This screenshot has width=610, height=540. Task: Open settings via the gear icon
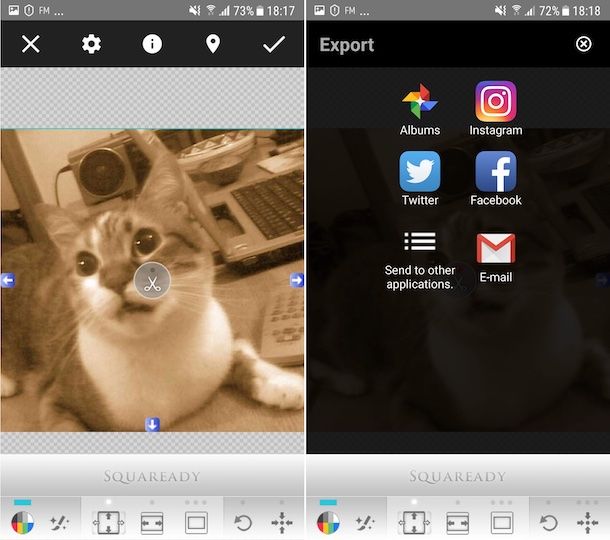coord(91,44)
